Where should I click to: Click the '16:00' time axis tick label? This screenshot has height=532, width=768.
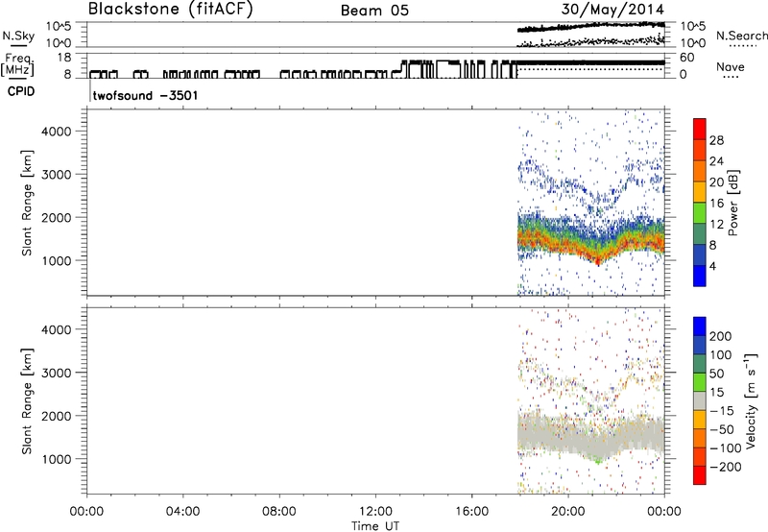pos(471,512)
